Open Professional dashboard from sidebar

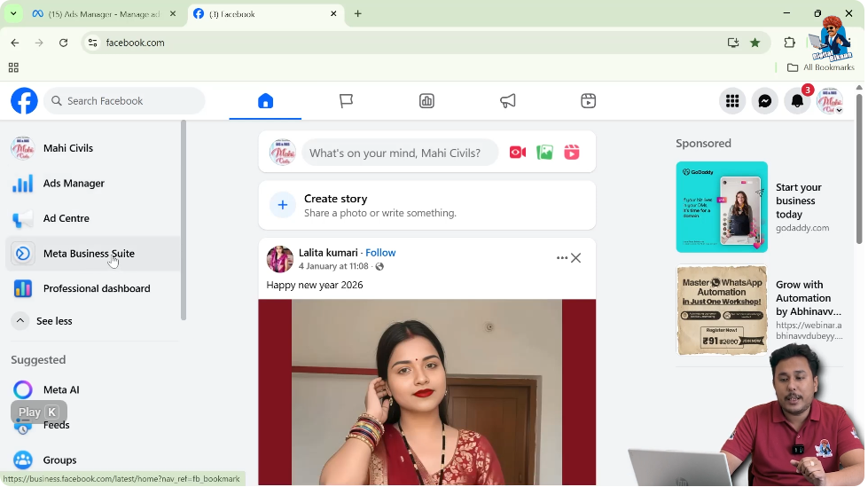93,288
